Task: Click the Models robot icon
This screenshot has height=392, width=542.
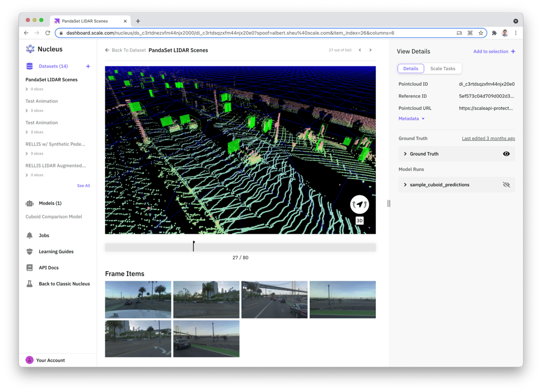Action: [30, 203]
